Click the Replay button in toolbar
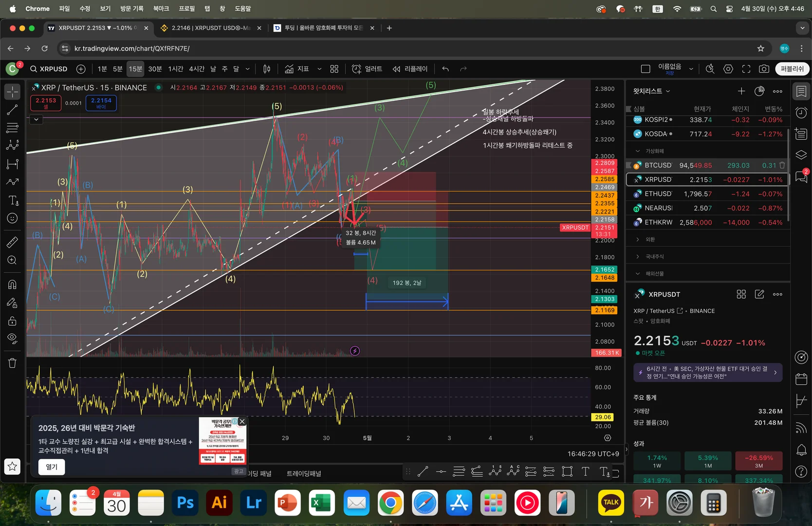The width and height of the screenshot is (812, 526). [410, 69]
